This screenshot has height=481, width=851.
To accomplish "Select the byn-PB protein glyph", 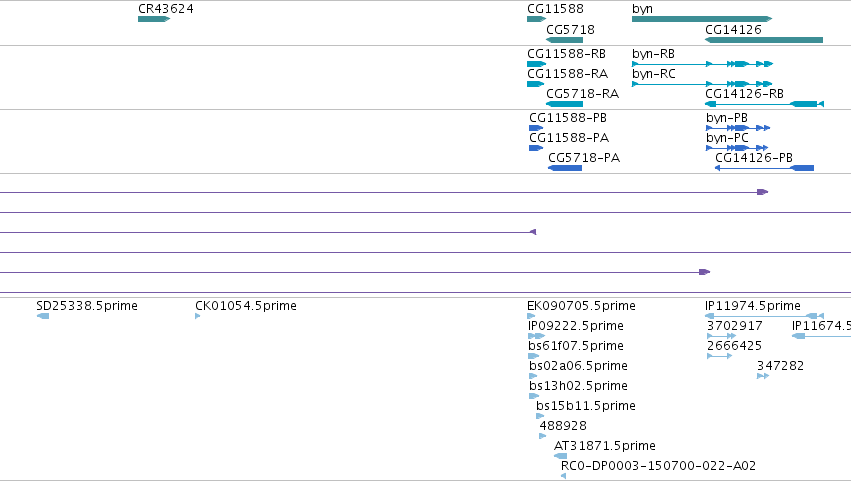I will point(738,128).
